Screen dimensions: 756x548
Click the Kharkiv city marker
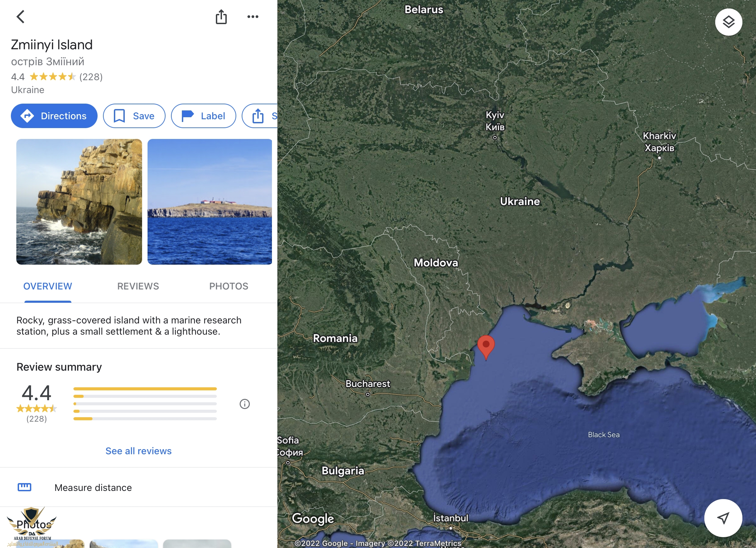tap(659, 158)
